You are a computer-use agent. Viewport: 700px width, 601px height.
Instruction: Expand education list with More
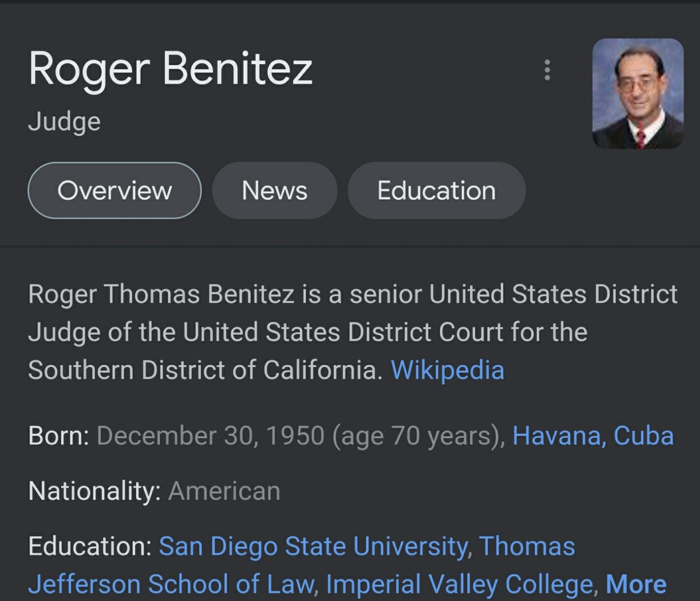[x=636, y=584]
